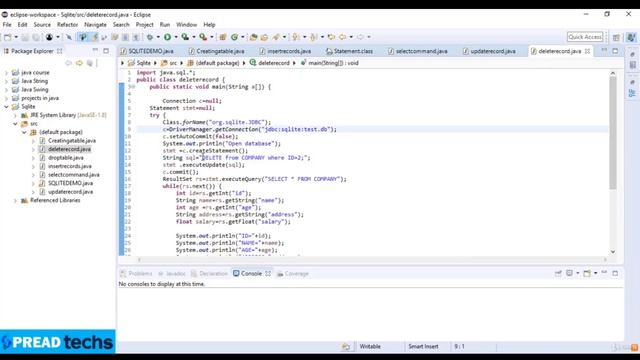Click the Forward navigation arrow in toolbar

click(360, 37)
